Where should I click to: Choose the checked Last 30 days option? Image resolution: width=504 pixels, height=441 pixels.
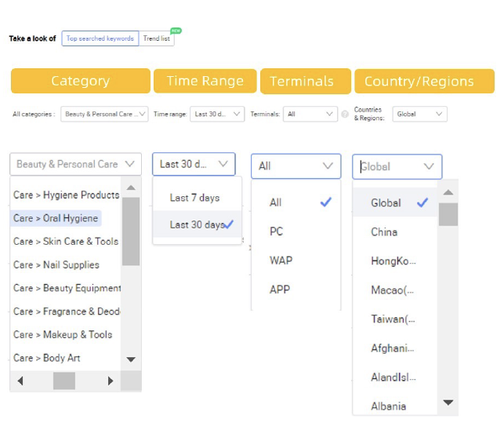(198, 224)
